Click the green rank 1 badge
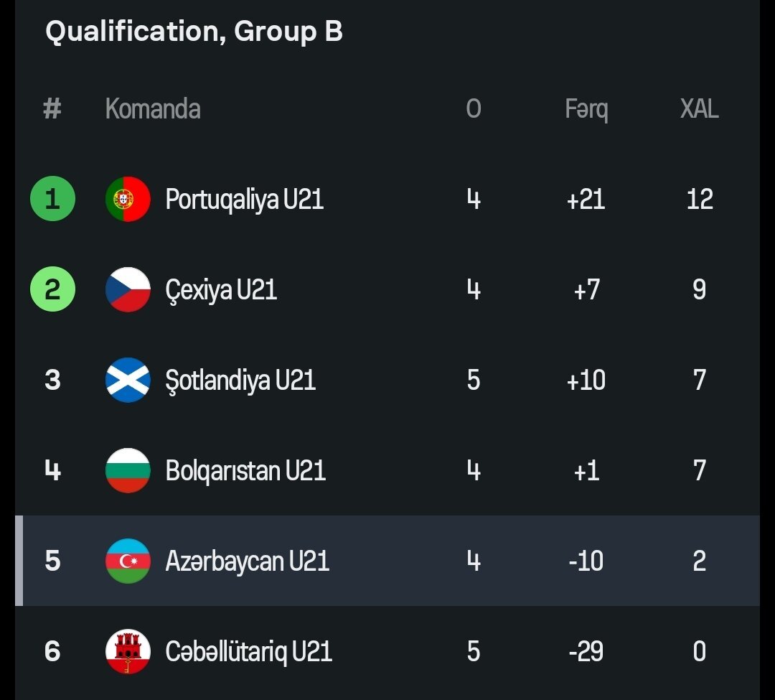 pos(52,199)
